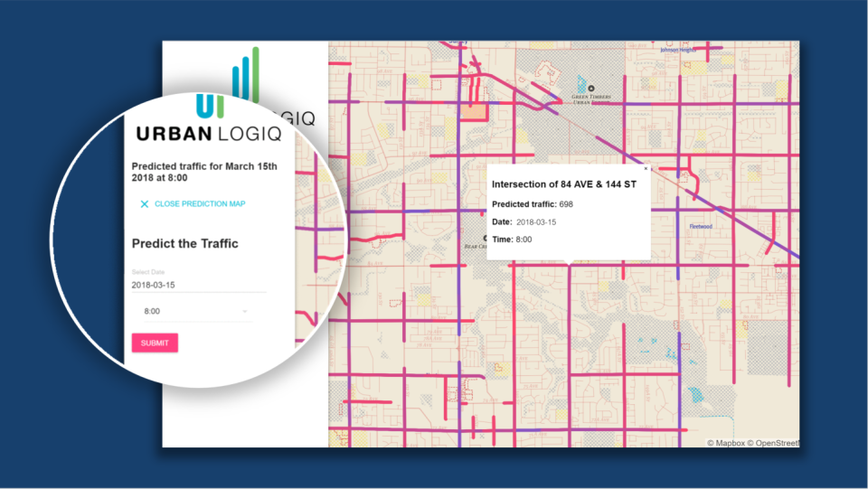Click 'Predicted traffic for March 15th 2018 at 8:00' text
This screenshot has width=868, height=489.
(204, 172)
